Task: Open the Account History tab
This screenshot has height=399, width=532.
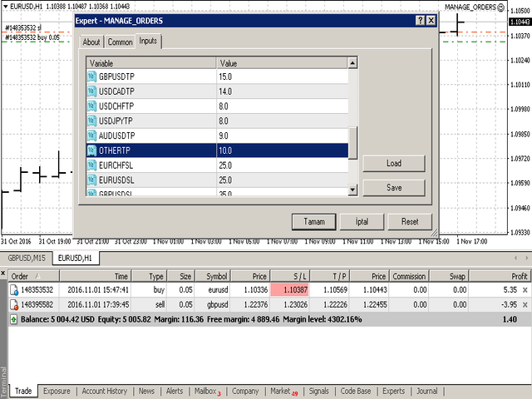Action: point(105,392)
